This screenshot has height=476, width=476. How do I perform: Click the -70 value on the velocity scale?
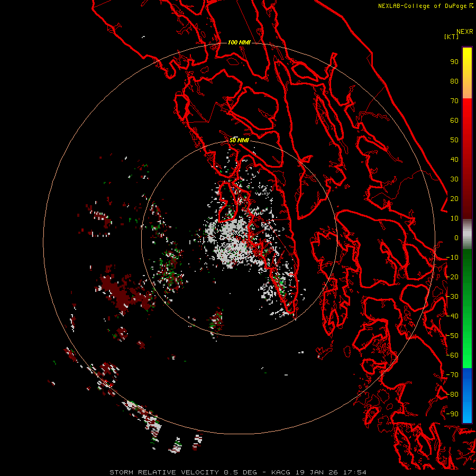452,375
